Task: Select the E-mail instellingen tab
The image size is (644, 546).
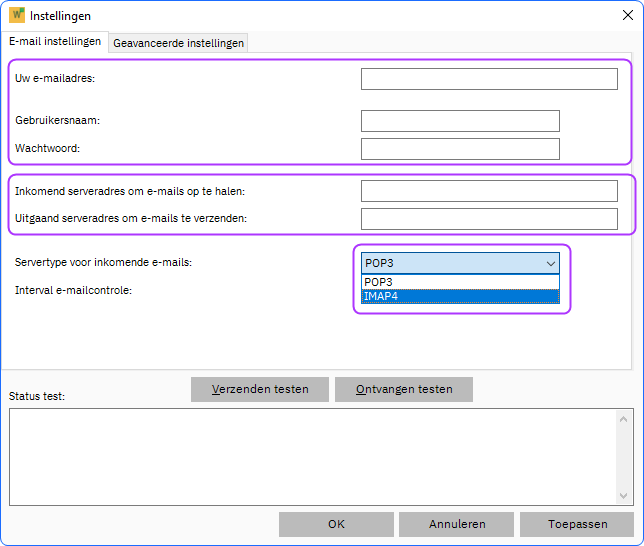Action: point(55,42)
